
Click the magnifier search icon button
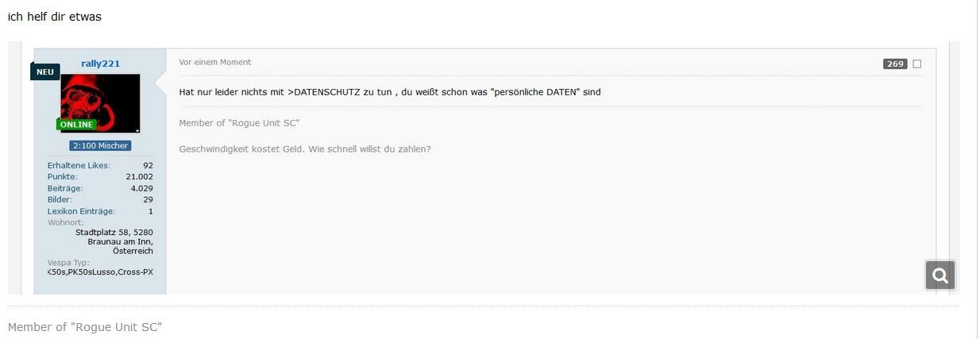(940, 275)
